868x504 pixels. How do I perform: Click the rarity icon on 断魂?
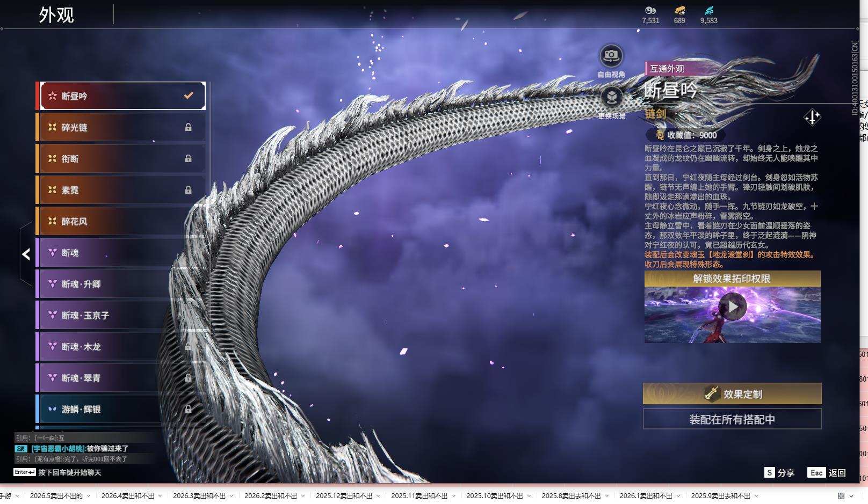[x=53, y=252]
